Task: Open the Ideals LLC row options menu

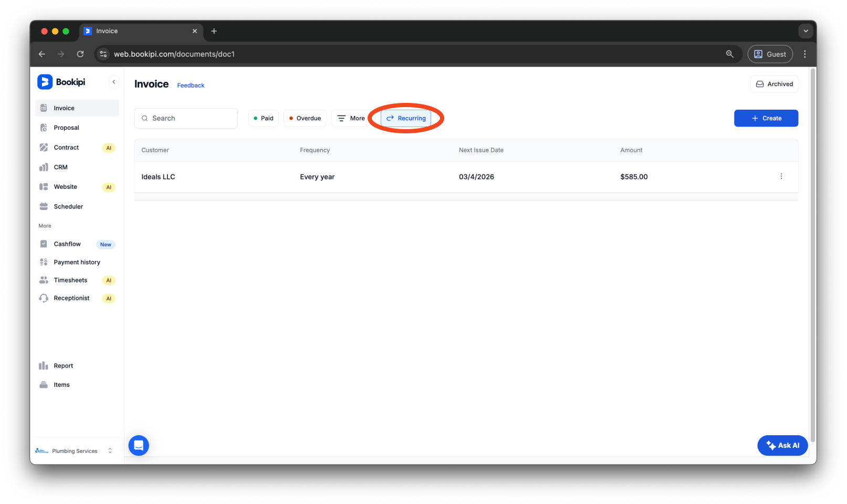Action: (781, 176)
